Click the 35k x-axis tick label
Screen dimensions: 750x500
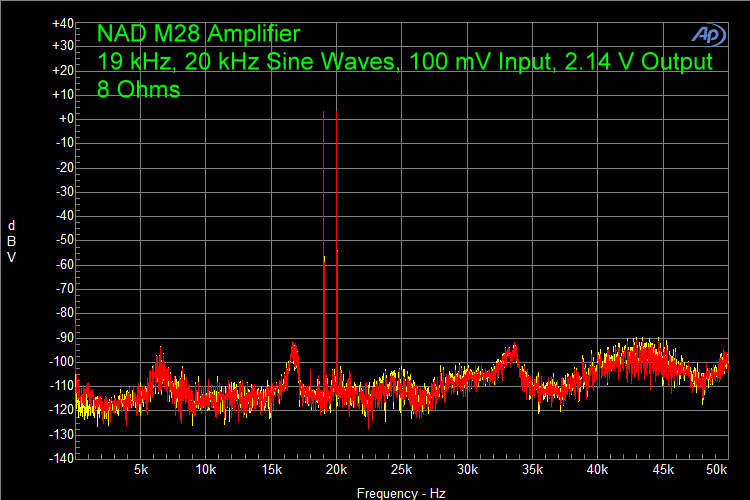533,469
